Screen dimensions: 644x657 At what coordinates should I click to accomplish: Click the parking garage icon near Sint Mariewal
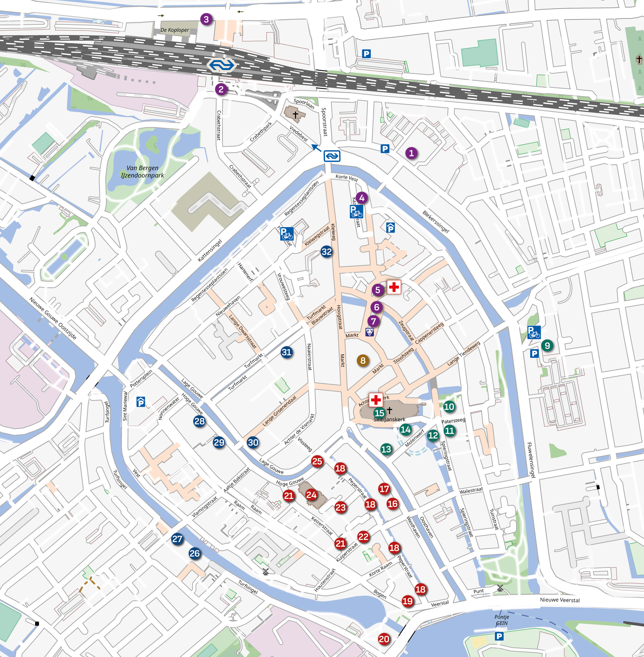141,402
